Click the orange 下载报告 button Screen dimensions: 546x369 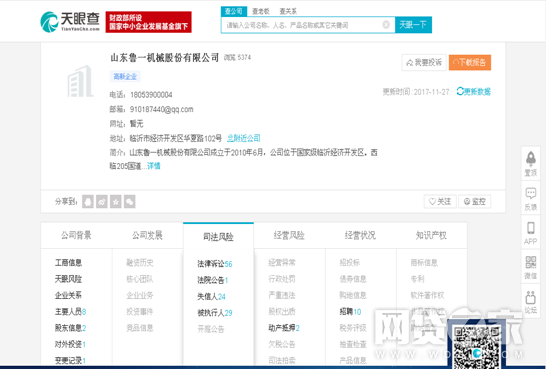click(x=470, y=63)
